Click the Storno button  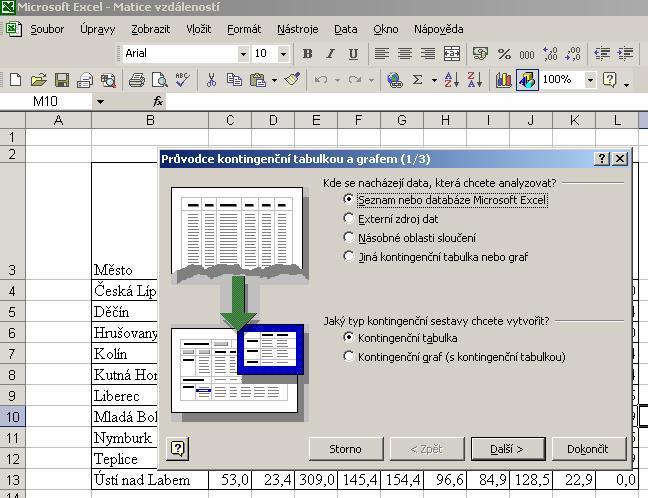coord(345,449)
